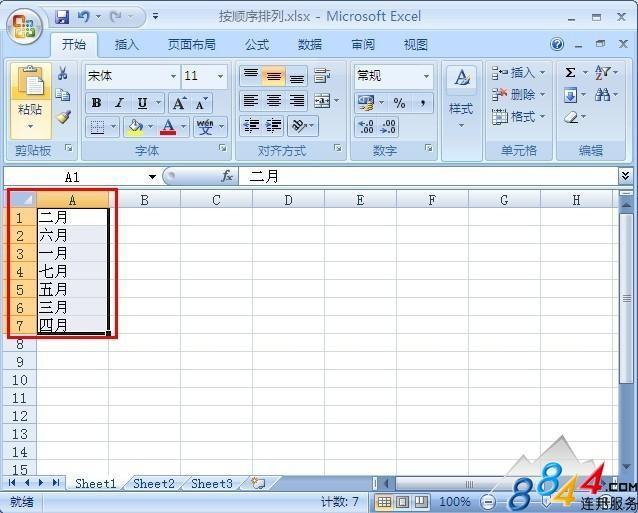
Task: Click the 粘贴 paste button
Action: click(x=31, y=100)
